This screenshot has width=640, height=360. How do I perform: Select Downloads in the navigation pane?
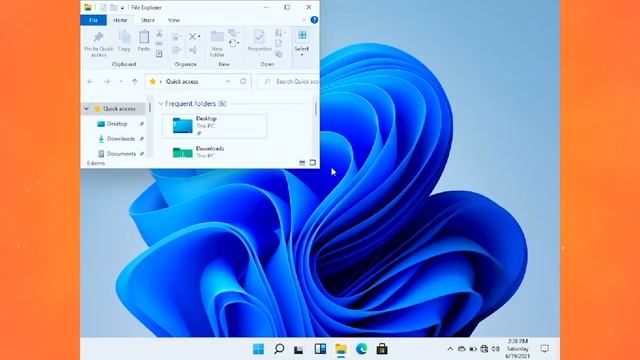pos(120,139)
